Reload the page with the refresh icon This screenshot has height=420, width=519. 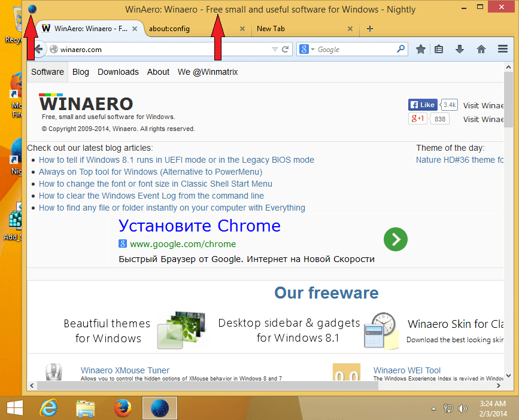[286, 49]
